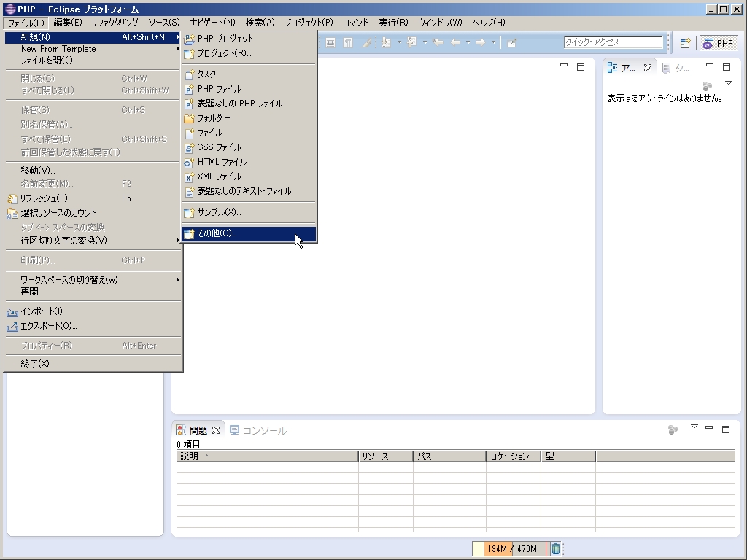This screenshot has height=560, width=747.
Task: Click リフレッシュ(F) menu entry
Action: click(93, 198)
